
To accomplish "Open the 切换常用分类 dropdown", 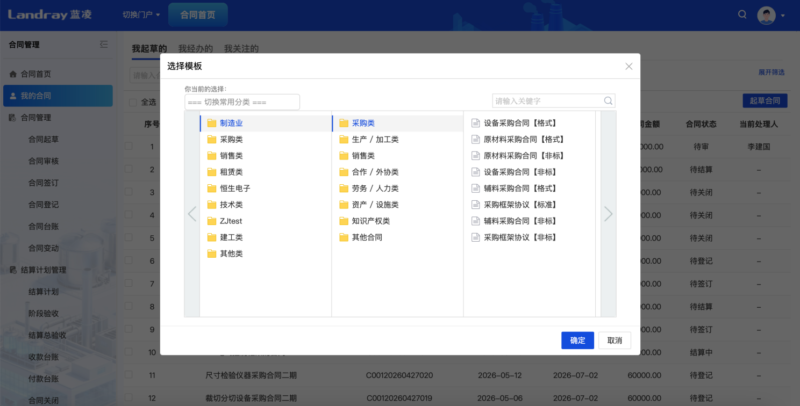I will 242,102.
